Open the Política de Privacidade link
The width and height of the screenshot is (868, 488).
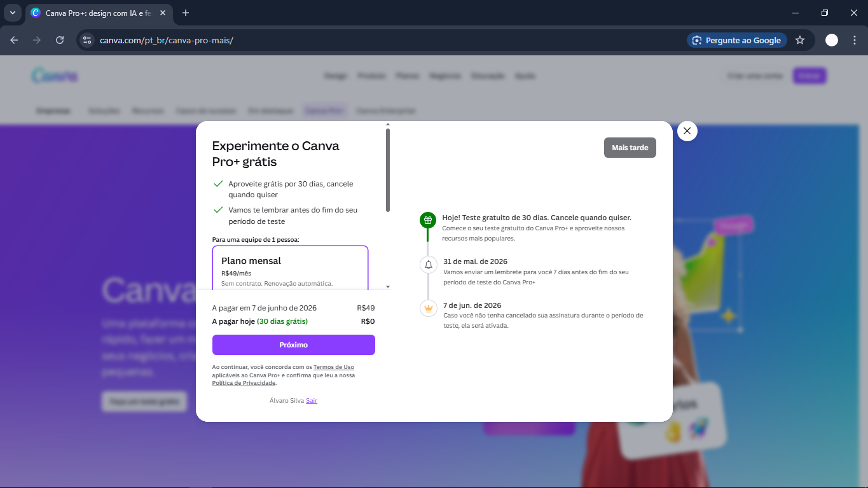click(x=244, y=383)
